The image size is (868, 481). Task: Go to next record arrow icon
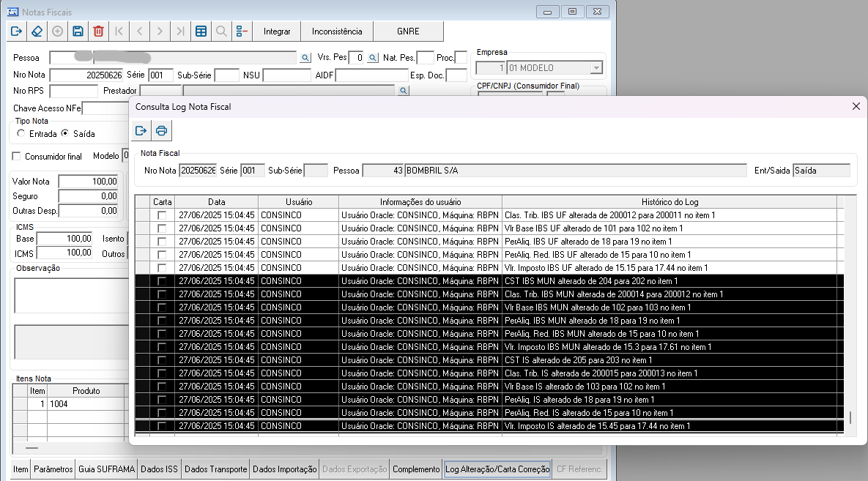[160, 31]
